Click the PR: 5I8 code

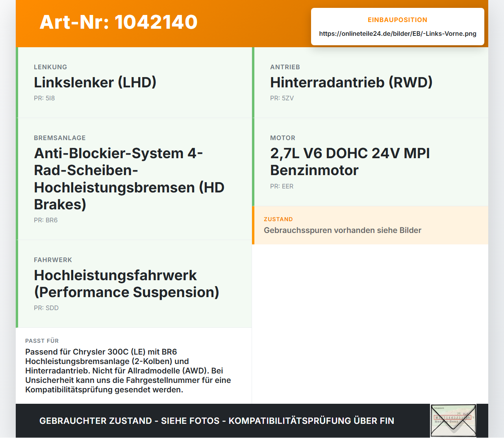pos(44,98)
